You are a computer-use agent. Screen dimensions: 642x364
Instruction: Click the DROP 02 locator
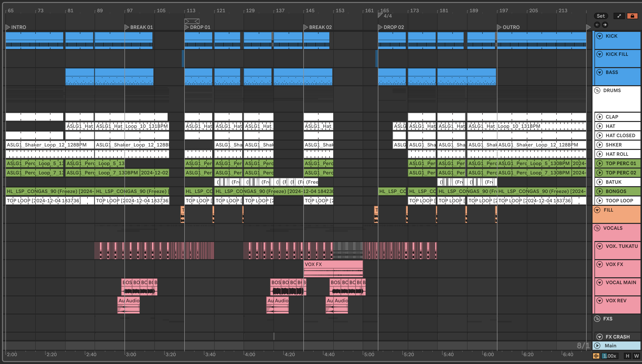(x=391, y=27)
